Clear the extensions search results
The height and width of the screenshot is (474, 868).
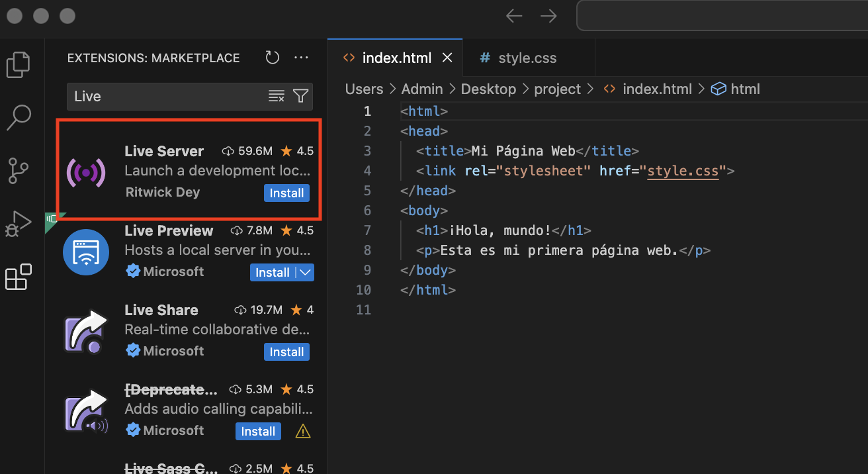pyautogui.click(x=277, y=97)
